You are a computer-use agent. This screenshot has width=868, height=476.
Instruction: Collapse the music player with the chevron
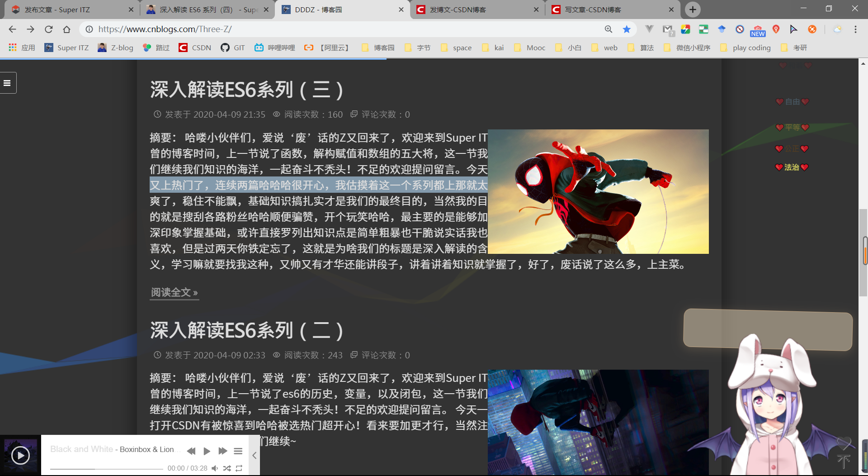[x=254, y=455]
